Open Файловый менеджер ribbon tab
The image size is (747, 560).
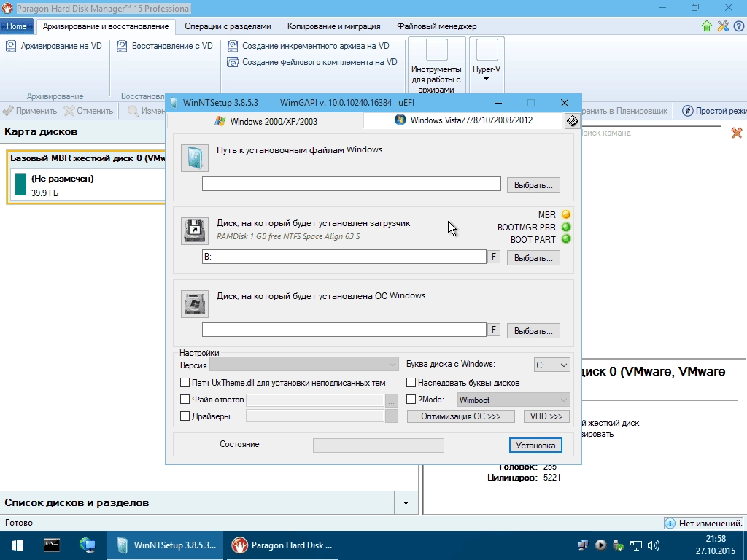click(437, 26)
